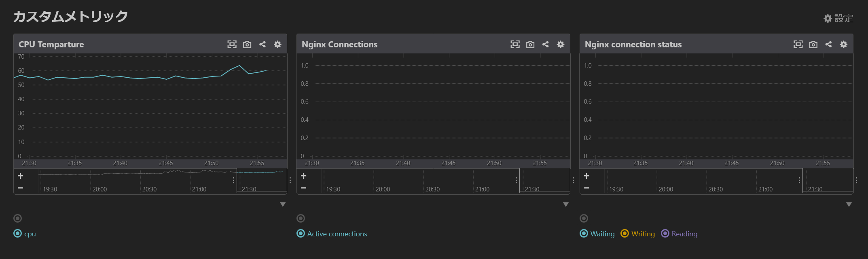This screenshot has height=259, width=868.
Task: Toggle all series under Nginx Connections graph
Action: pos(301,219)
